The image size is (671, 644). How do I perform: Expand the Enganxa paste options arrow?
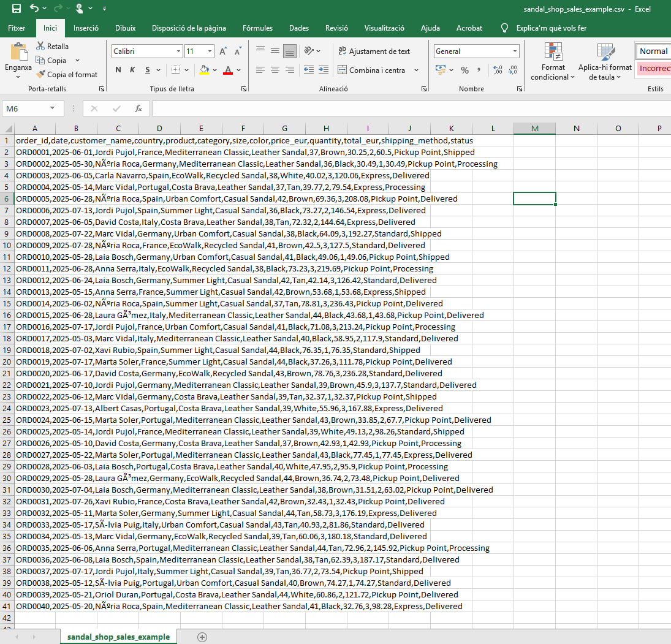tap(18, 77)
